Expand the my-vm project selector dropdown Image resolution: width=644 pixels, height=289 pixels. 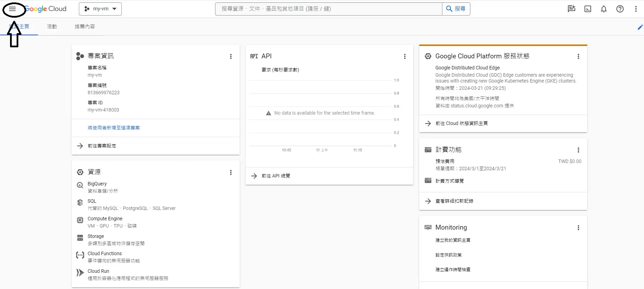[x=100, y=9]
